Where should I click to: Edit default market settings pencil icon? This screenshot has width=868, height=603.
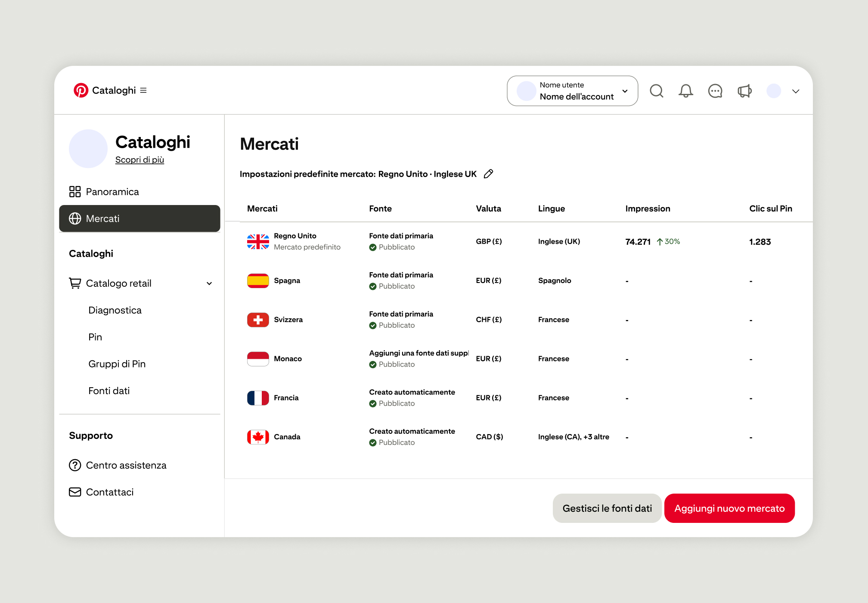(488, 174)
